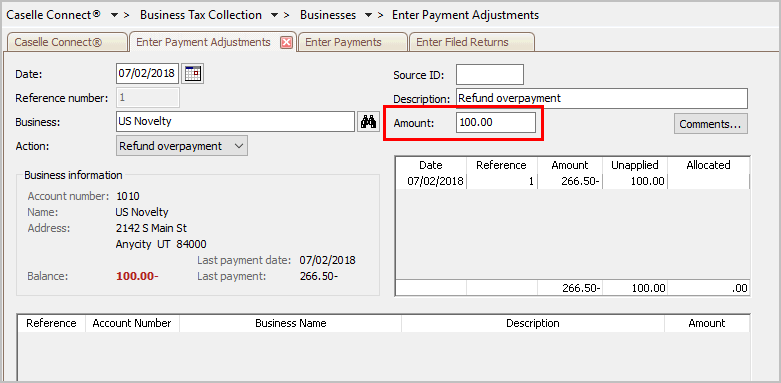The image size is (781, 383).
Task: Click the lower grid Amount column header
Action: [707, 323]
